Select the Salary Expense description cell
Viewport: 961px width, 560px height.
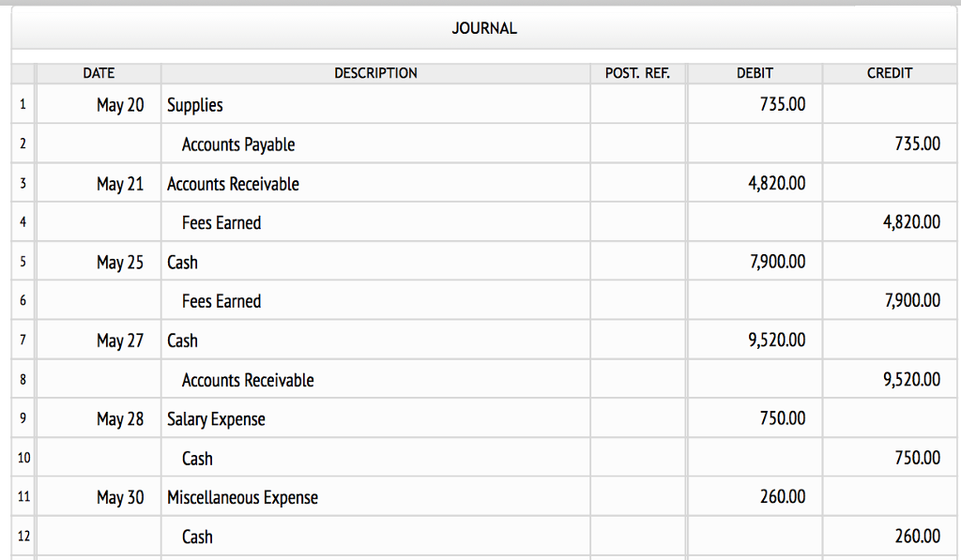pos(375,418)
